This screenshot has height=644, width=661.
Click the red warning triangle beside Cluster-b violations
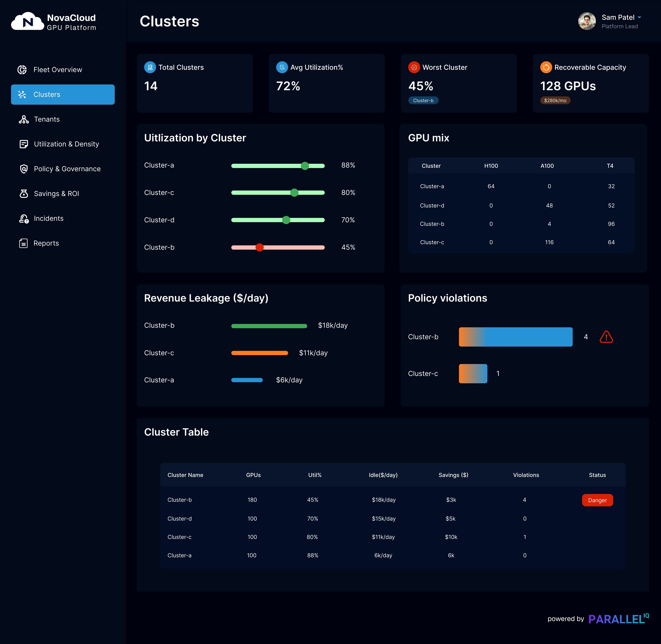pos(606,337)
